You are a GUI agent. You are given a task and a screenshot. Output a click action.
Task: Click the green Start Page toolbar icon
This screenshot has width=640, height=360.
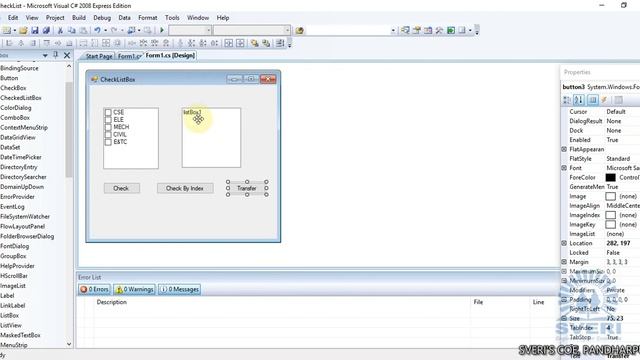tap(451, 30)
